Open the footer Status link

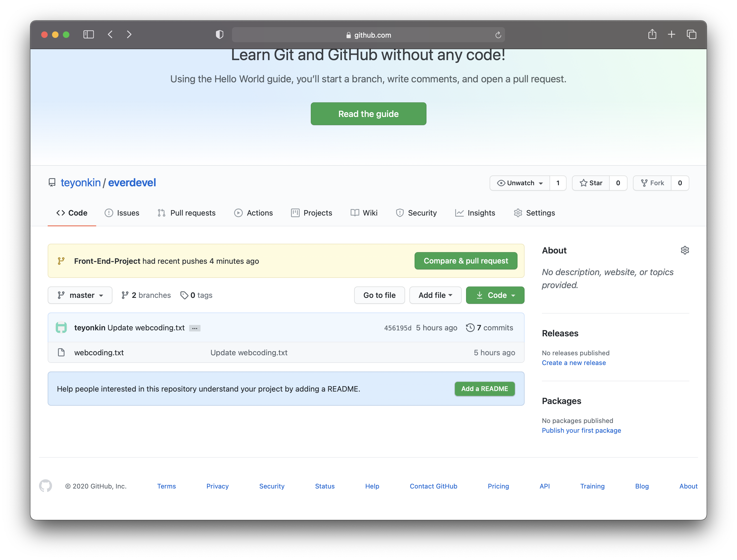(x=325, y=486)
